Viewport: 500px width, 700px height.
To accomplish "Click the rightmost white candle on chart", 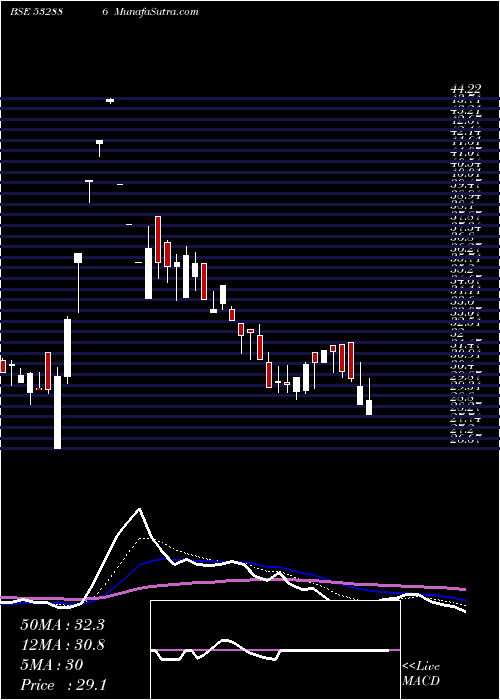I will [x=369, y=407].
